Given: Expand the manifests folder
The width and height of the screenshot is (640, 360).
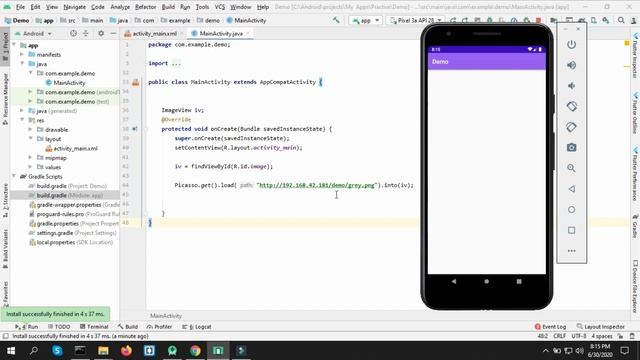Looking at the screenshot, I should 22,55.
